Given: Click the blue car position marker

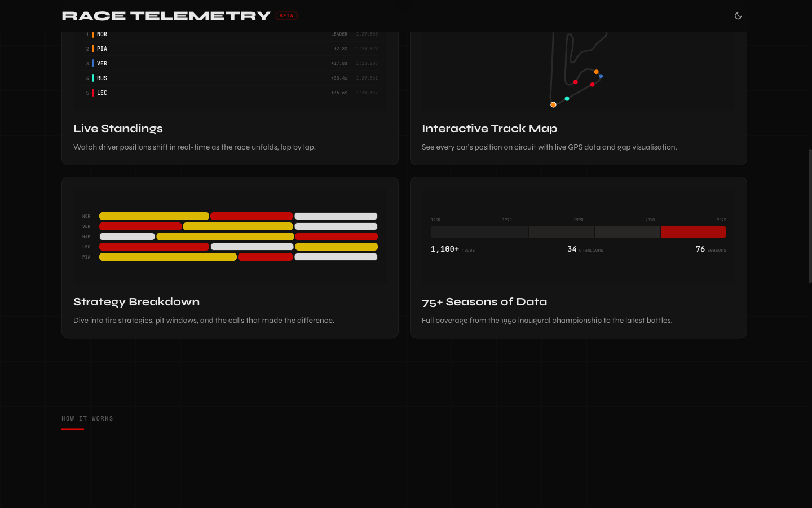Looking at the screenshot, I should 601,76.
